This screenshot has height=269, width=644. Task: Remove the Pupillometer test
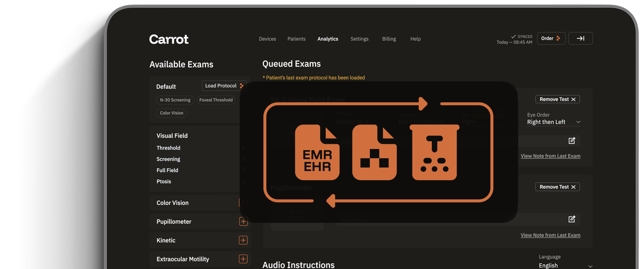(557, 187)
